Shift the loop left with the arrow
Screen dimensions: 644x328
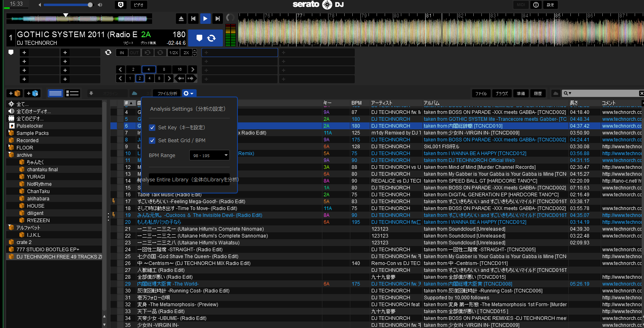pos(181,78)
